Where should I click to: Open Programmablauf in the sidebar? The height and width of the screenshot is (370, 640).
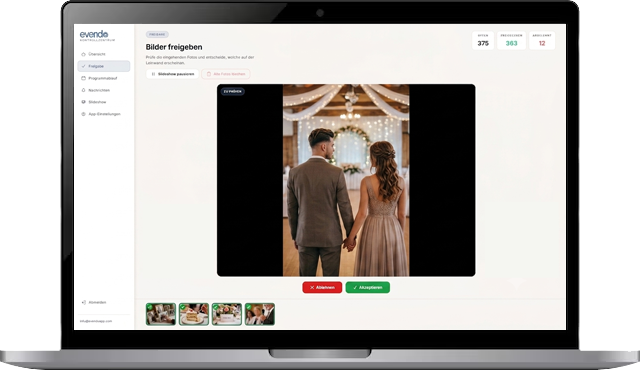click(x=103, y=78)
